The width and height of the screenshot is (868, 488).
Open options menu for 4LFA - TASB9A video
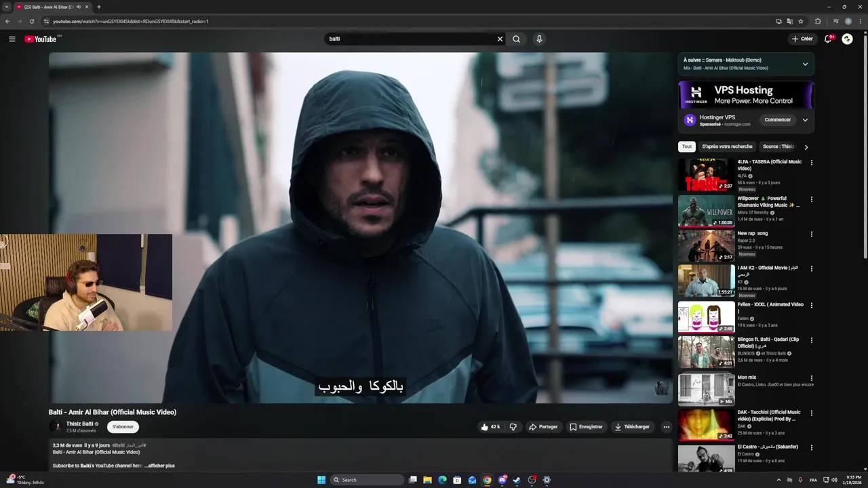pos(811,163)
